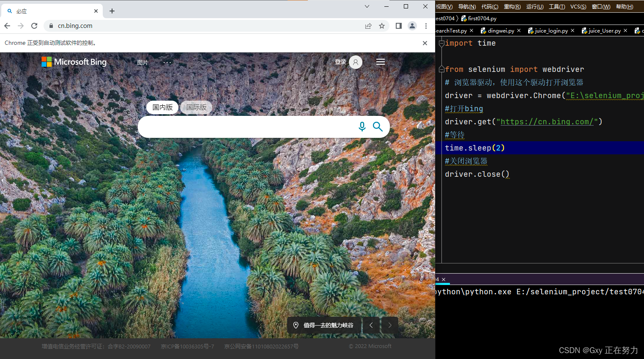Viewport: 644px width, 359px height.
Task: Click the location pin icon beside 值得一去的魅力峡谷
Action: [296, 325]
